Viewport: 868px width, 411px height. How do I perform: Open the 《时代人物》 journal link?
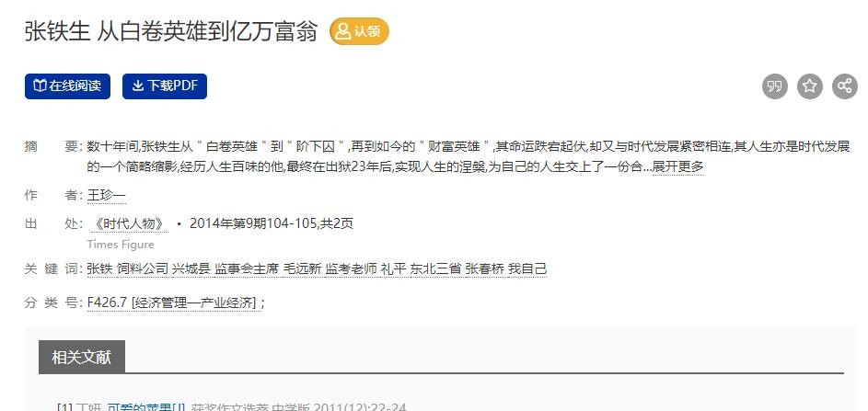click(x=129, y=223)
